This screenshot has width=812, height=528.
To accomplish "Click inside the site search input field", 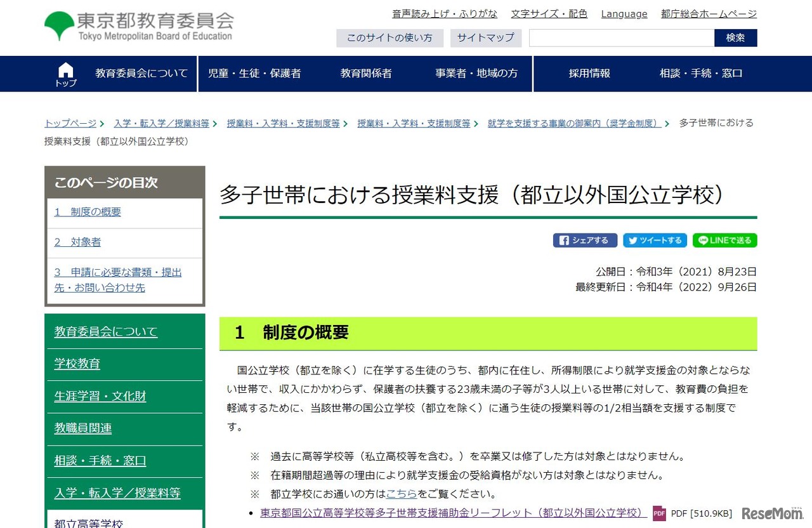I will tap(621, 37).
